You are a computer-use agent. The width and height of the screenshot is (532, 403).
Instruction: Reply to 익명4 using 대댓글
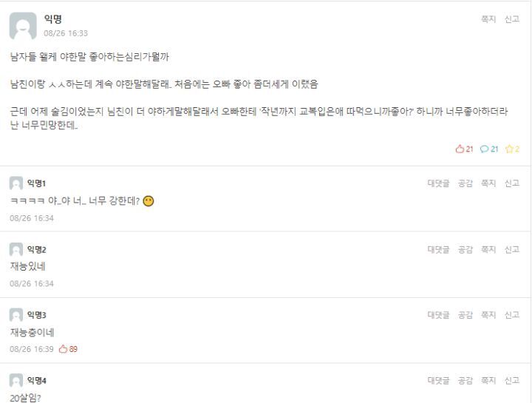tap(438, 380)
